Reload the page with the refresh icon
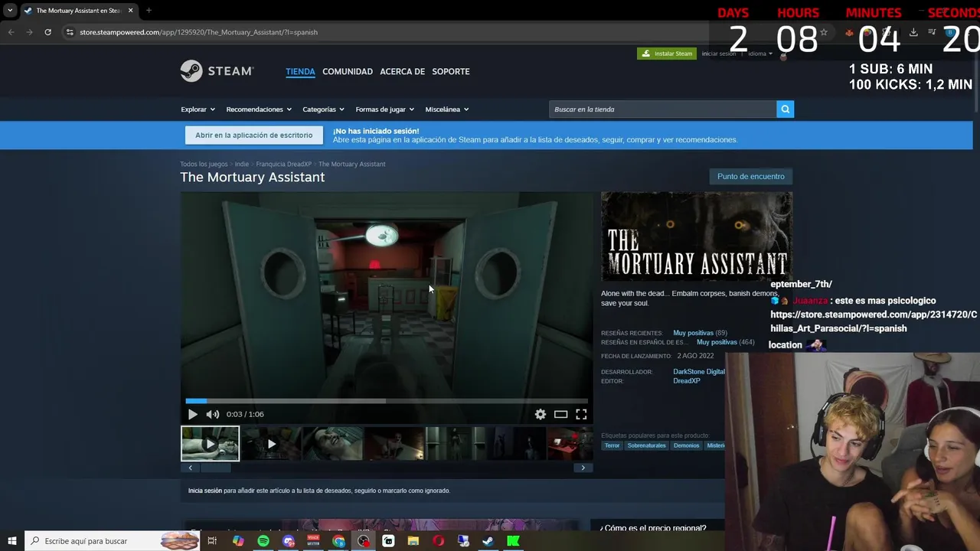Screen dimensions: 980x551 pos(47,32)
